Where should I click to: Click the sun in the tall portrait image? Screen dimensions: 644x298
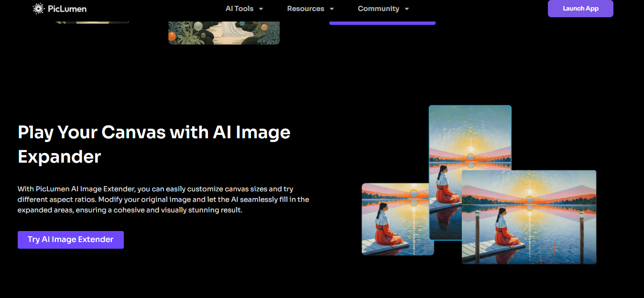[470, 157]
